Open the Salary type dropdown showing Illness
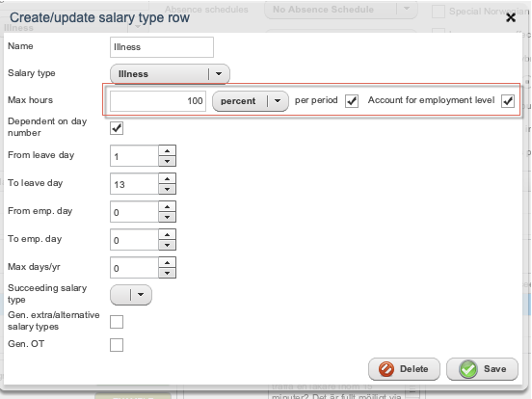The image size is (532, 399). (x=170, y=73)
